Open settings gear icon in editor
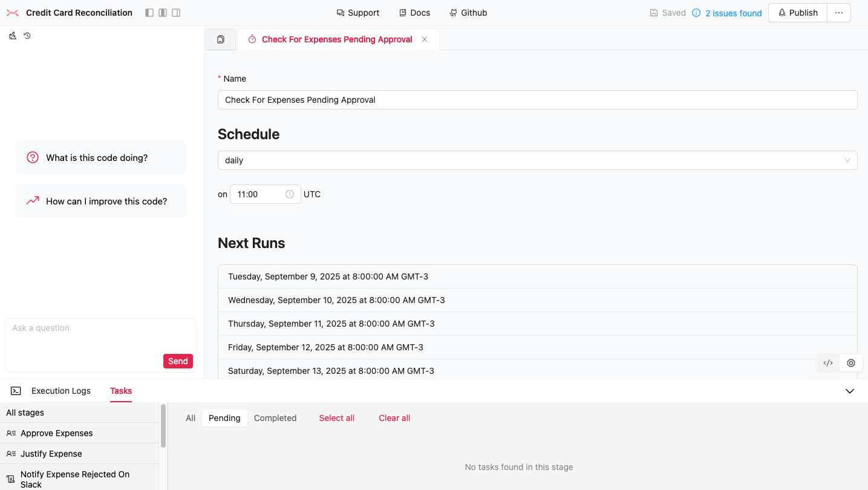868x490 pixels. pos(851,363)
